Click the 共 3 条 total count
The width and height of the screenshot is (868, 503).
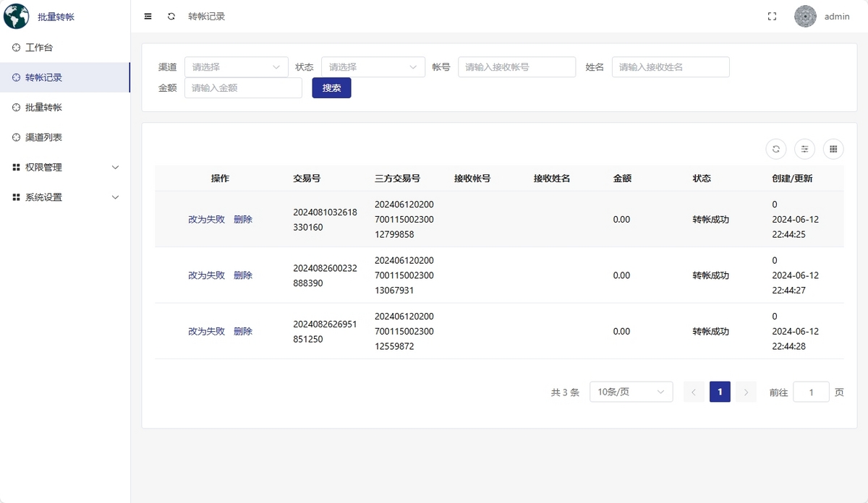coord(565,392)
